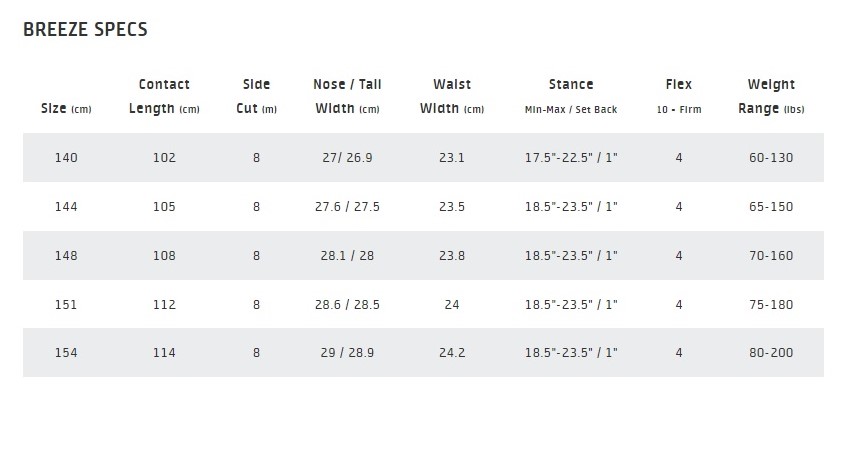Select the 112 contact length value
This screenshot has height=460, width=866.
point(164,304)
